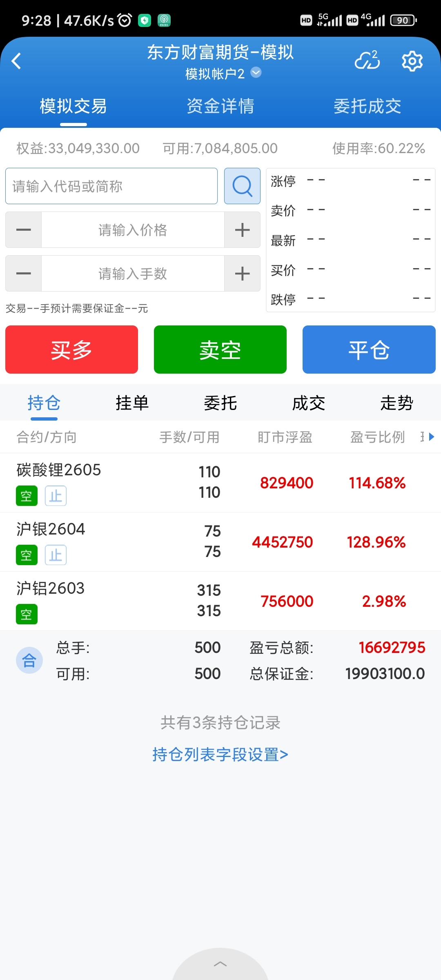Open the cloud sync icon
The height and width of the screenshot is (980, 441).
[367, 61]
